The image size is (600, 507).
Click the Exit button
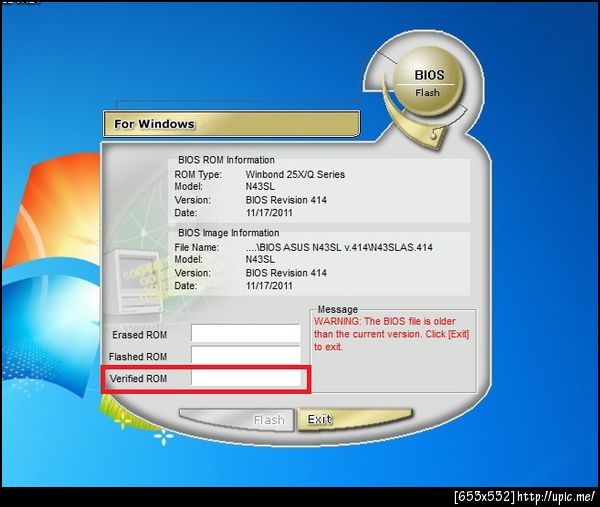(x=355, y=420)
